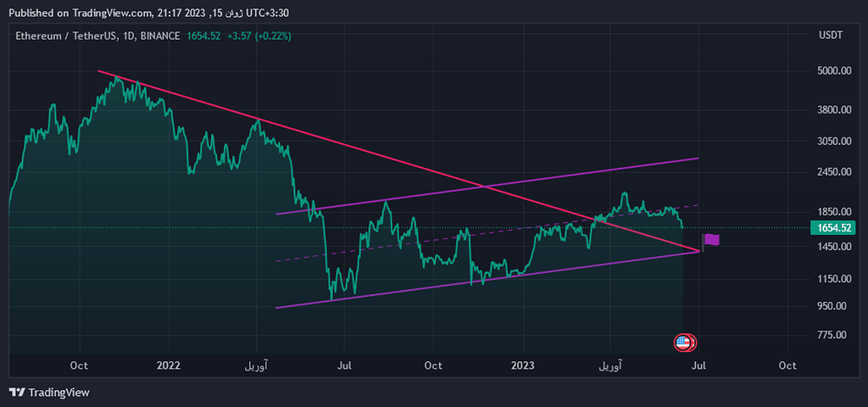Click the TradingView logo at bottom left
868x407 pixels.
click(49, 393)
